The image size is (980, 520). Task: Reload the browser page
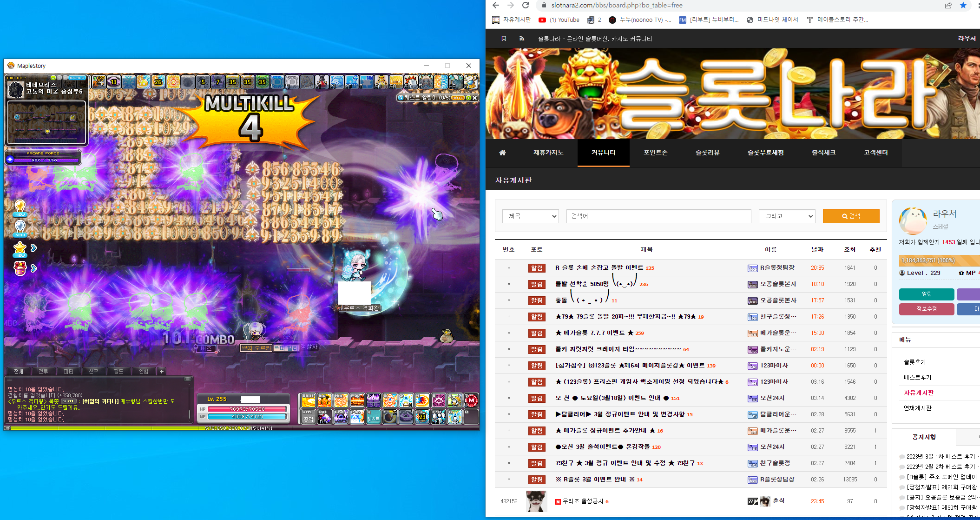coord(526,5)
